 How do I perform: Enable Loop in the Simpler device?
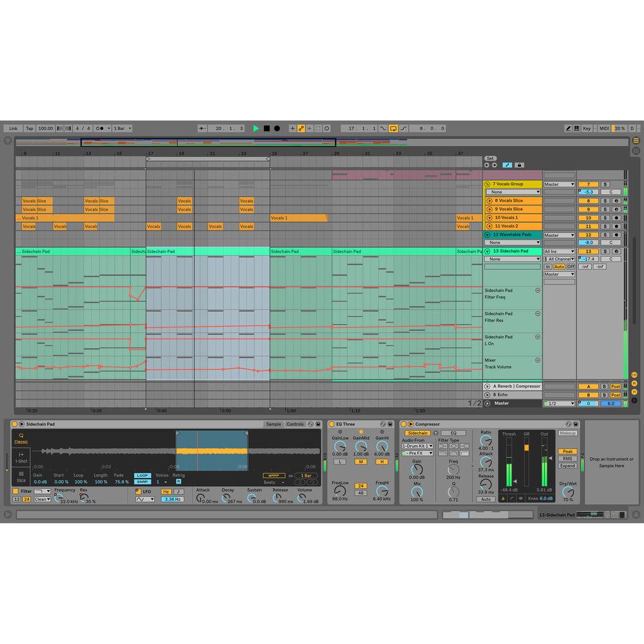(x=142, y=475)
